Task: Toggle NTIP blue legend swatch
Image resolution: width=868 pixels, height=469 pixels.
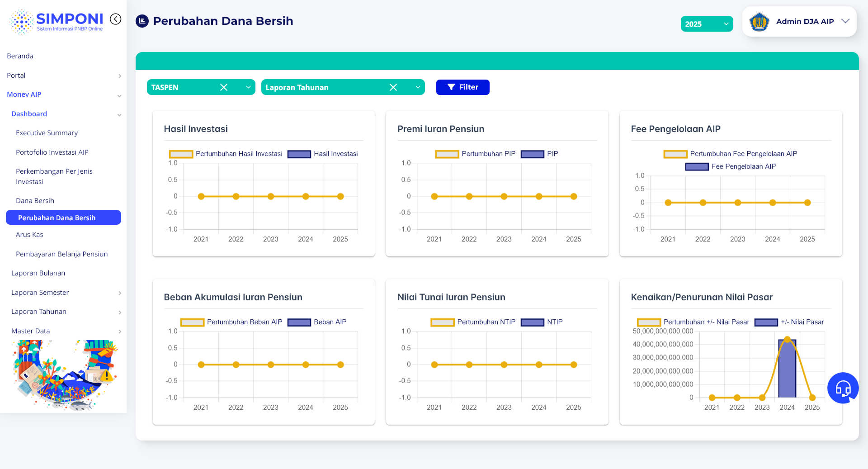Action: pos(533,322)
